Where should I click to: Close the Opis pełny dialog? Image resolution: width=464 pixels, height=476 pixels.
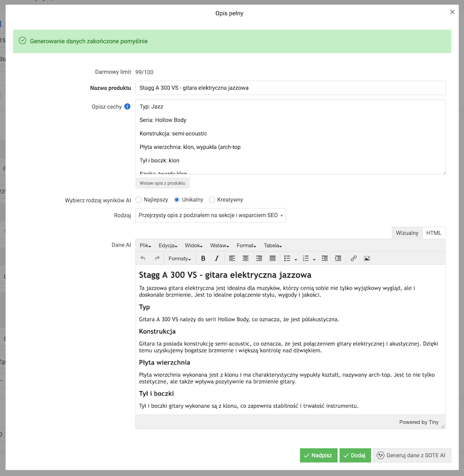(x=452, y=12)
